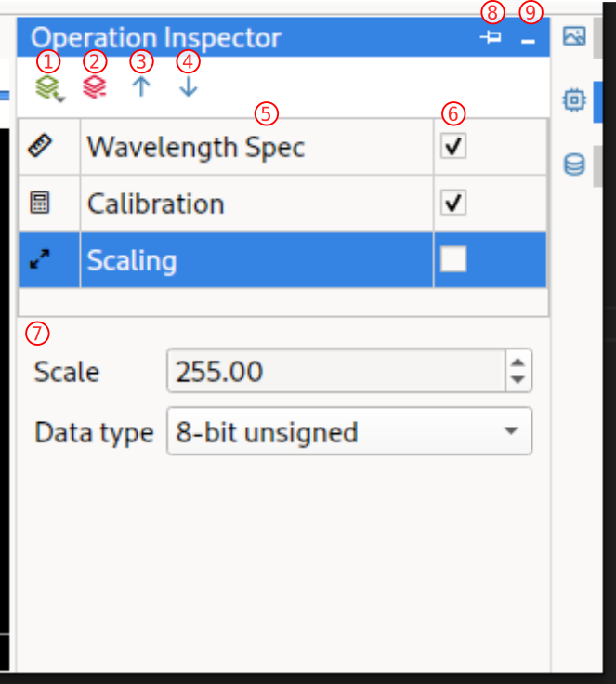The width and height of the screenshot is (616, 684).
Task: Select the Wavelength Spec row
Action: click(x=256, y=147)
